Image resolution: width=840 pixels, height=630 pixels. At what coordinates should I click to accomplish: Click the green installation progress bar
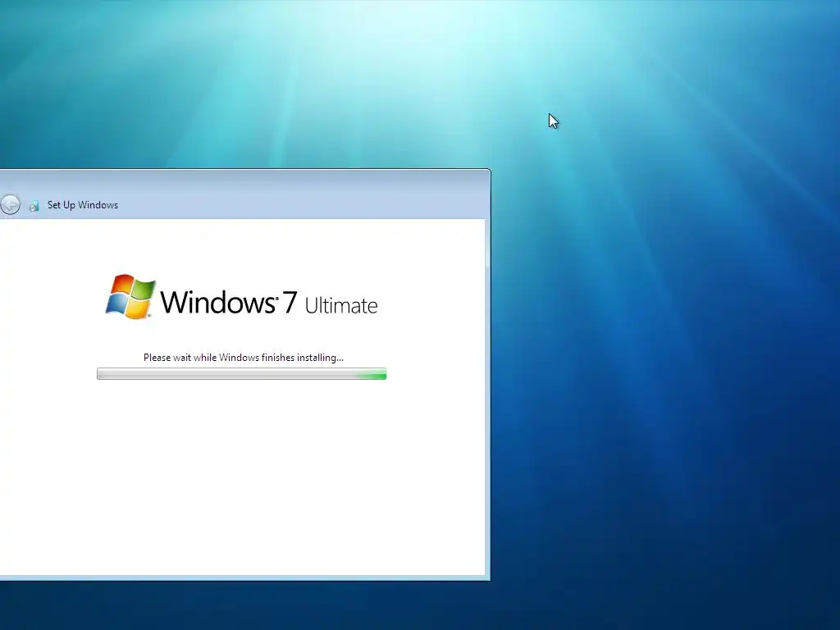point(242,374)
